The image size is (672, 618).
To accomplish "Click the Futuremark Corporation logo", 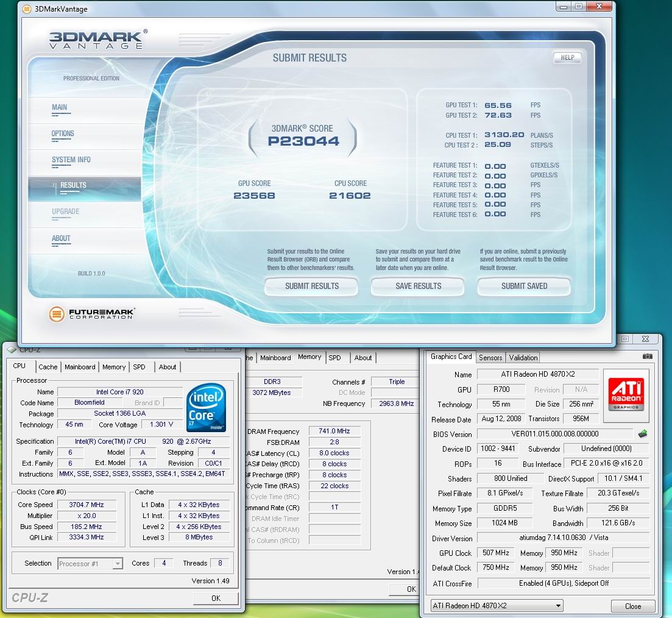I will [x=92, y=314].
